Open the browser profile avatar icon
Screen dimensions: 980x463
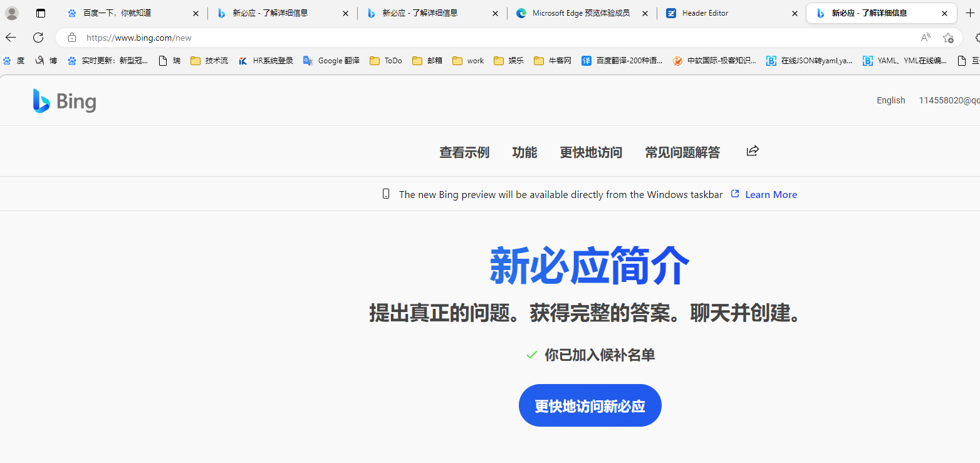(12, 13)
